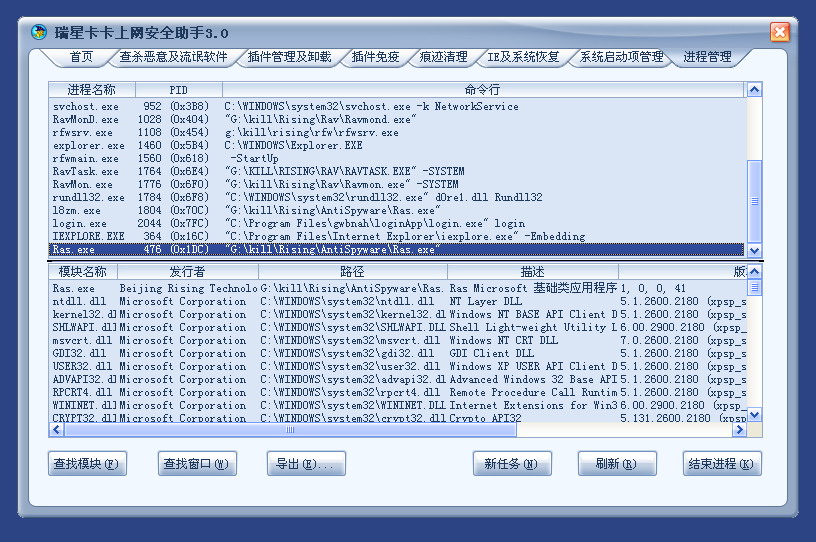Click the 查找窗口 (W) button
Screen dimensions: 816x542
point(197,463)
